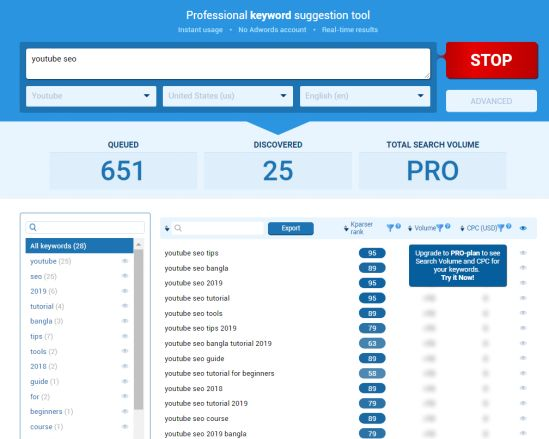The height and width of the screenshot is (439, 549).
Task: Click the Kparser rank filter funnel icon
Action: pos(390,228)
